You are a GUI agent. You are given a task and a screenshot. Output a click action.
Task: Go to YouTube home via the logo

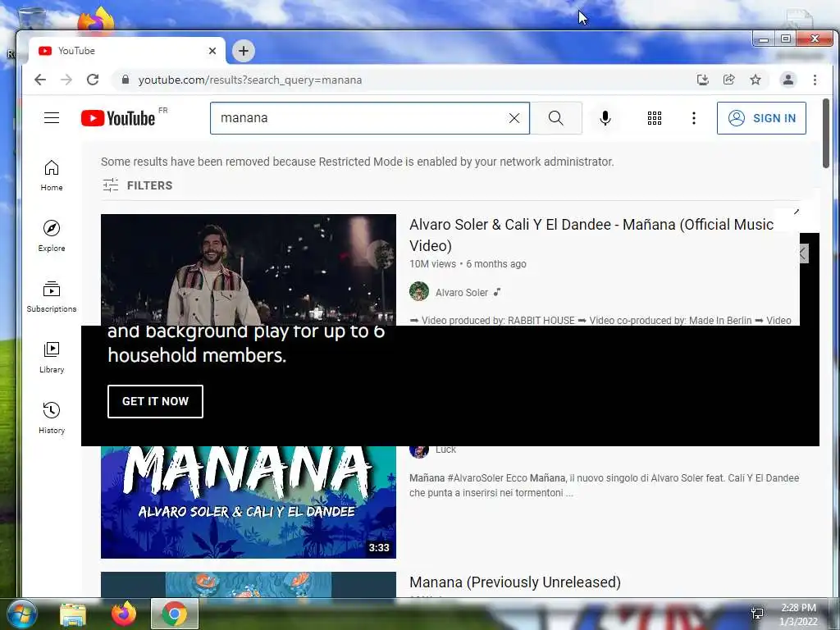pyautogui.click(x=118, y=118)
